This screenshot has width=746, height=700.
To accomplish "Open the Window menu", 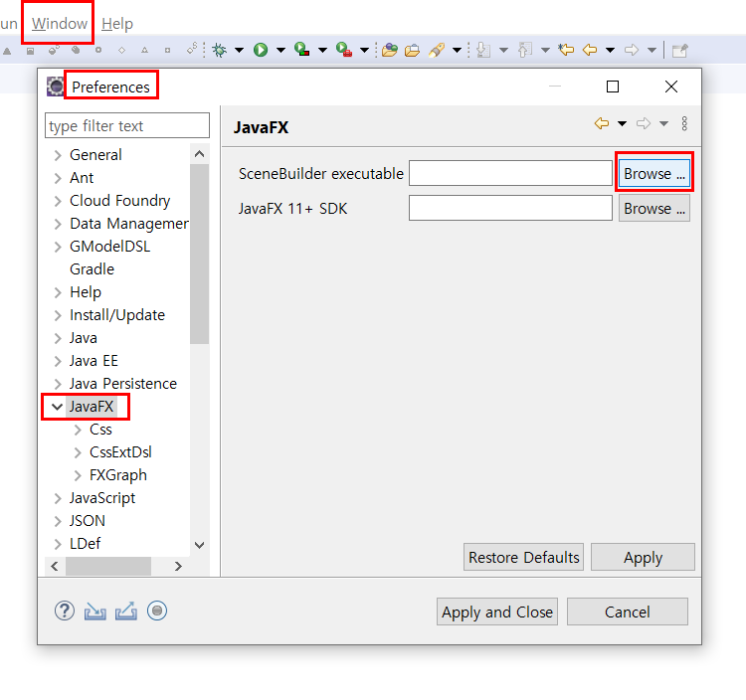I will click(x=60, y=23).
